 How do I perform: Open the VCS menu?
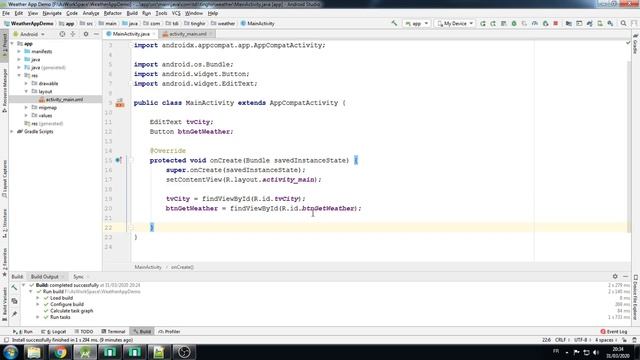coord(176,13)
